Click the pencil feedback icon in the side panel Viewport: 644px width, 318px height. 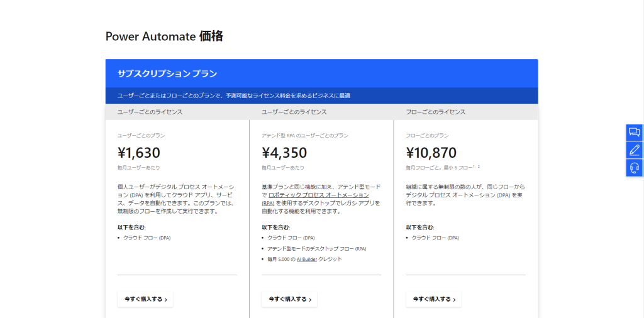pyautogui.click(x=635, y=150)
